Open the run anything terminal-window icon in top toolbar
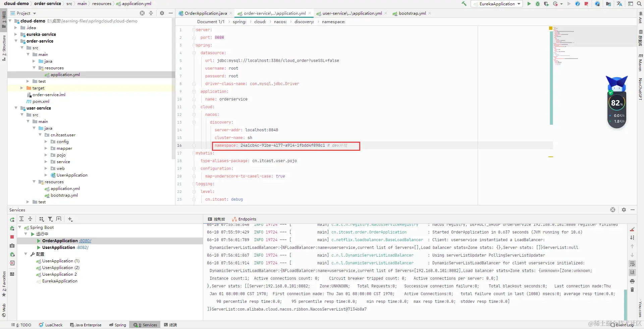The width and height of the screenshot is (644, 329). point(631,4)
